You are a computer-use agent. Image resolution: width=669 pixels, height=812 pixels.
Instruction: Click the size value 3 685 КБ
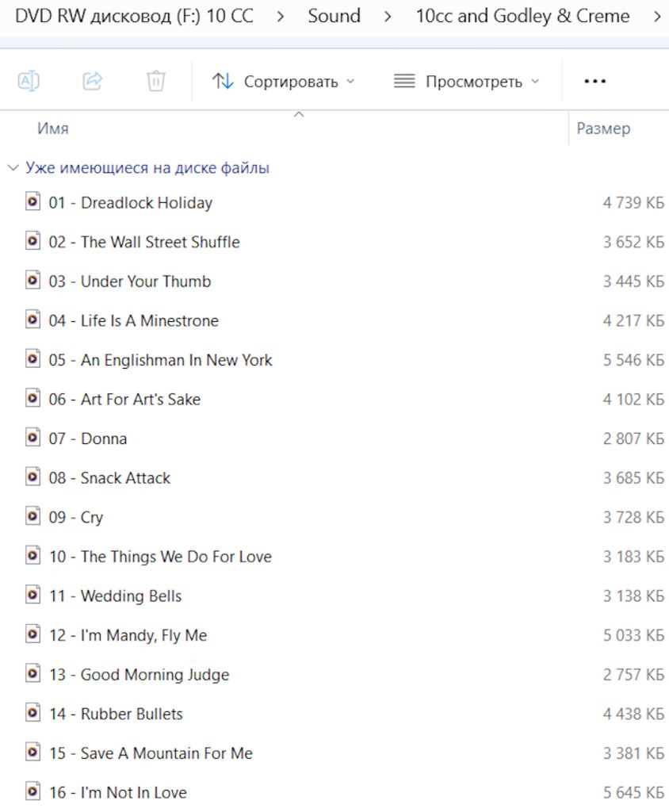633,478
